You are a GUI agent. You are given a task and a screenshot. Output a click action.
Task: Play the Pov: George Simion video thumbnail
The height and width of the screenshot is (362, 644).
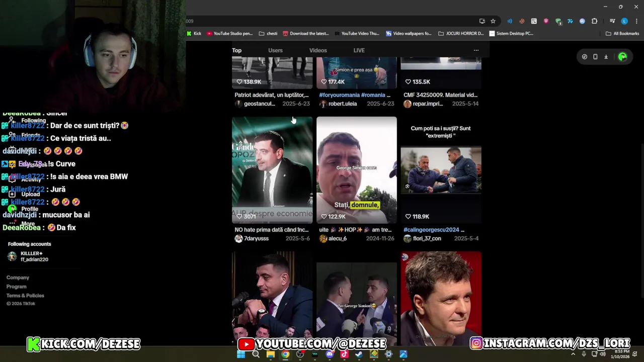coord(357,299)
